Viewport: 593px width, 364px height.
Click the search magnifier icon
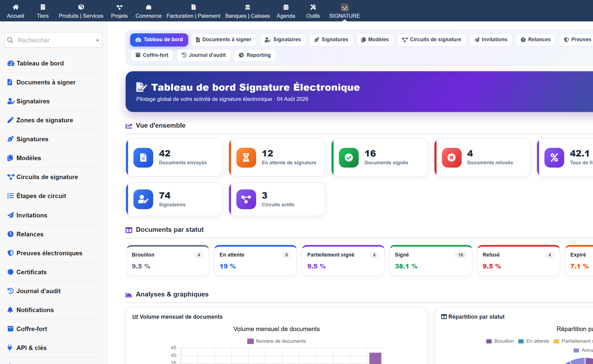tap(10, 40)
